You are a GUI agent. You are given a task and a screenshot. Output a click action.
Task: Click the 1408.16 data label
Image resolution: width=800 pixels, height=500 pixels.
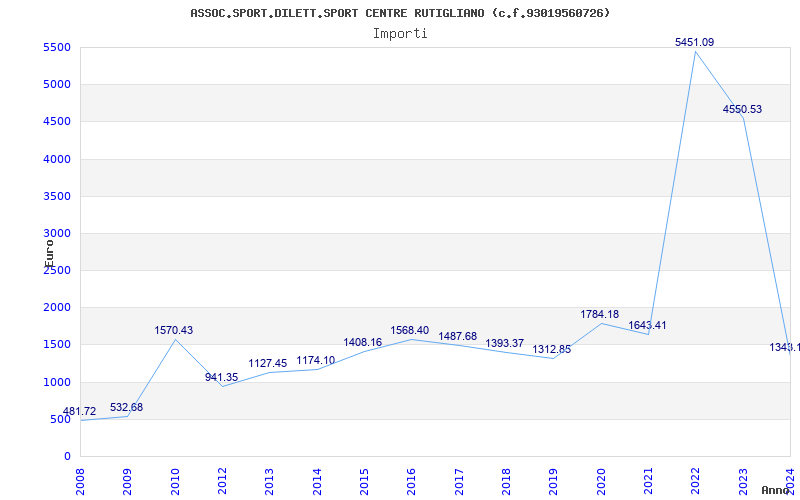[363, 342]
